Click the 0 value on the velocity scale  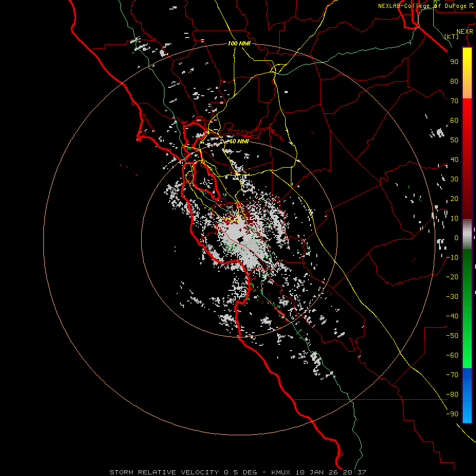456,238
